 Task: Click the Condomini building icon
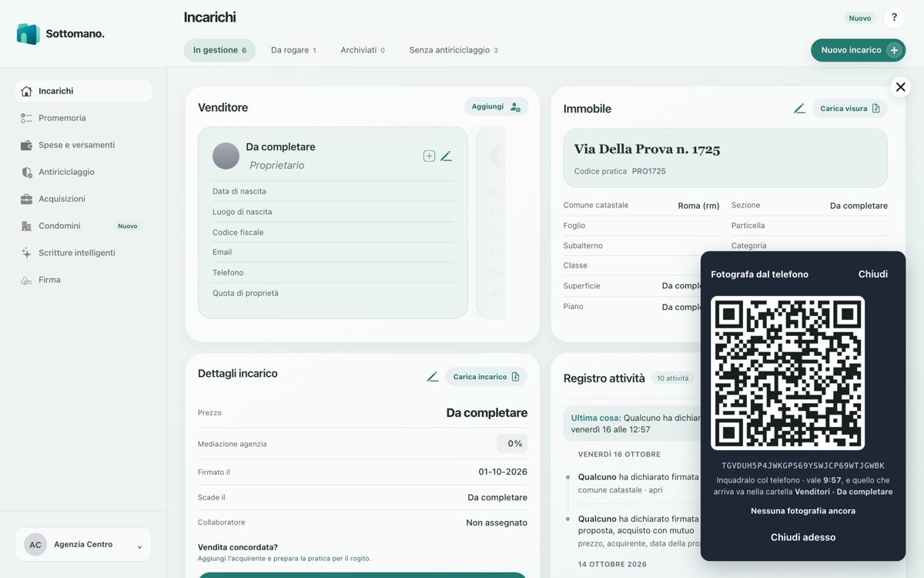26,226
